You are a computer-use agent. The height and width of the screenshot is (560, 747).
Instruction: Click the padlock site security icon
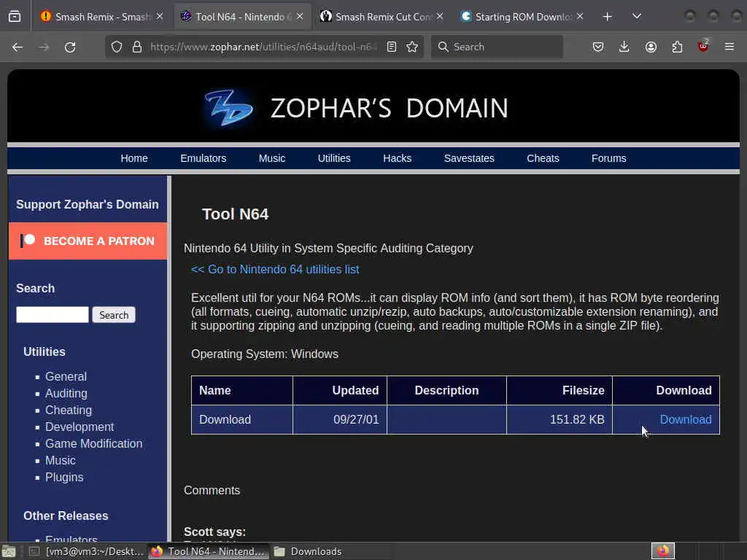tap(137, 47)
